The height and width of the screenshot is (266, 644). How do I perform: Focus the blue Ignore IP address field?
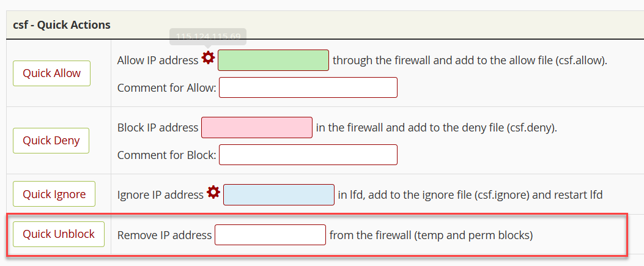pyautogui.click(x=278, y=195)
